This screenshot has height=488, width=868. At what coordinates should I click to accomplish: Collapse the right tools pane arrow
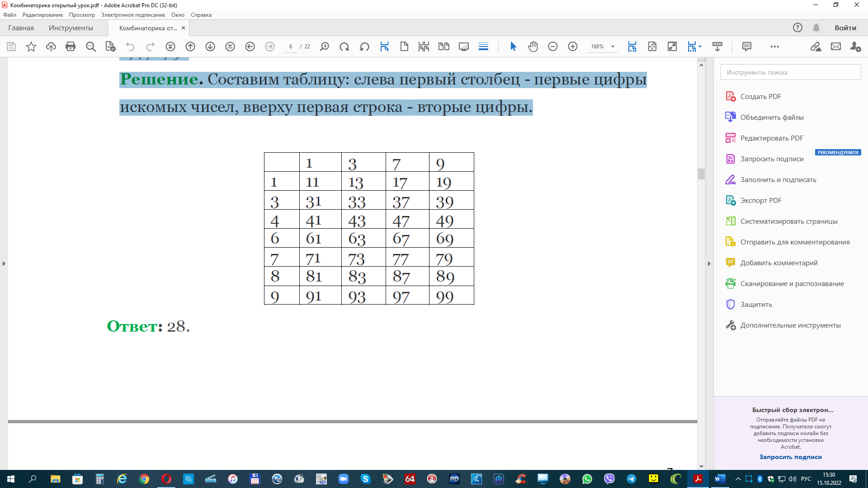[x=709, y=263]
